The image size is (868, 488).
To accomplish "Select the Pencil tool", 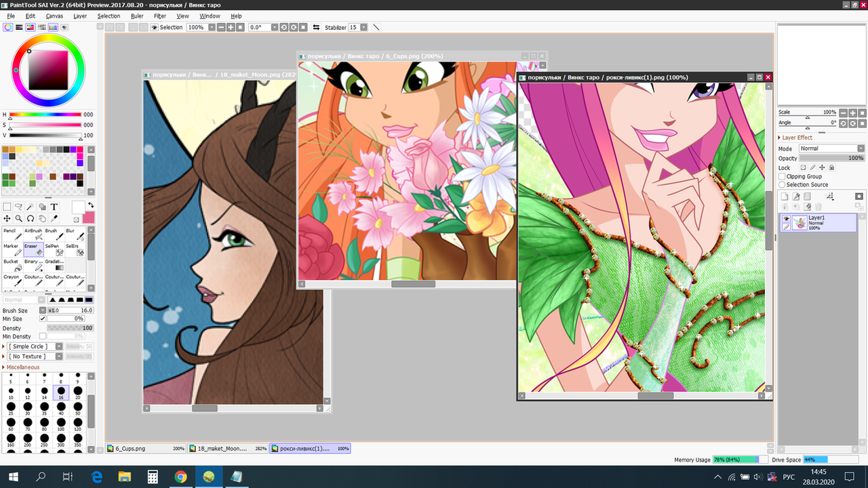I will [12, 235].
